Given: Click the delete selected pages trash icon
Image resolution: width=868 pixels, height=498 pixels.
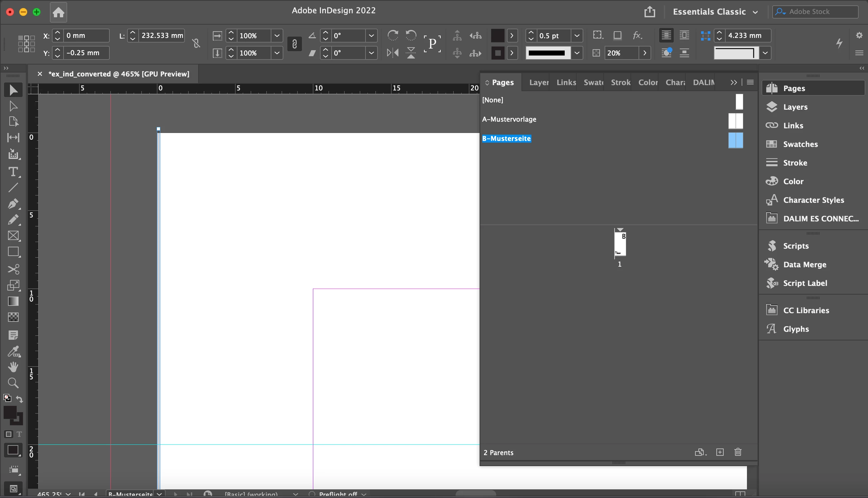Looking at the screenshot, I should 738,452.
